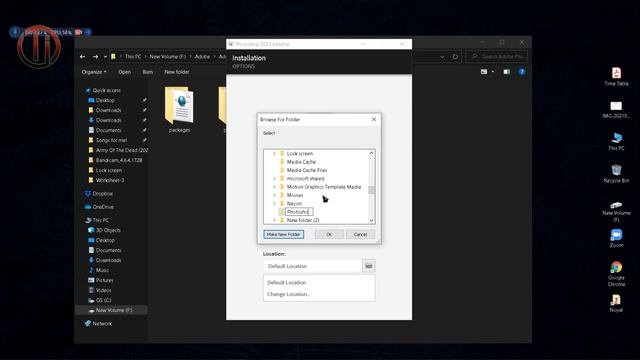Open New Volume (F:) desktop shortcut
640x360 pixels.
(x=616, y=211)
